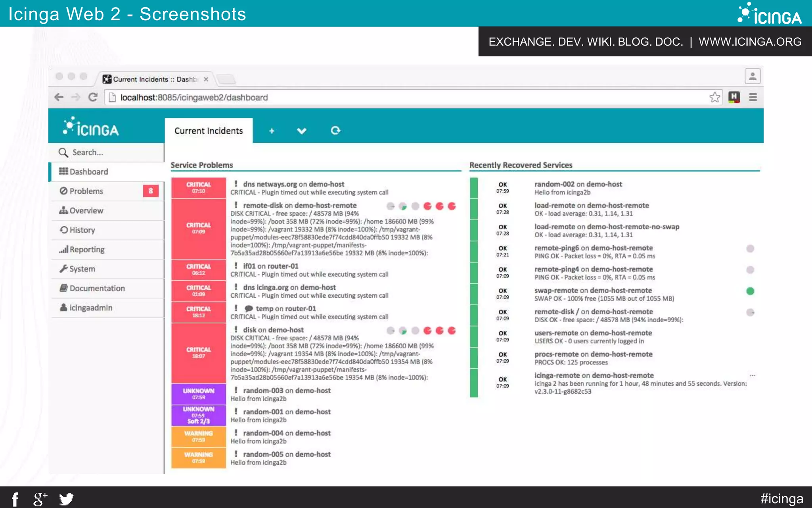Click the WARNING status cell for random-004

click(x=199, y=437)
